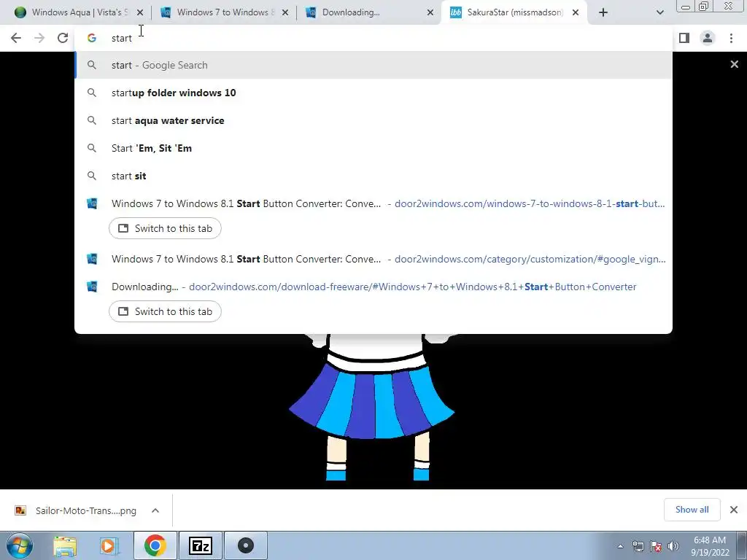Click 'Switch to this tab' under Windows 7 converter

[165, 228]
